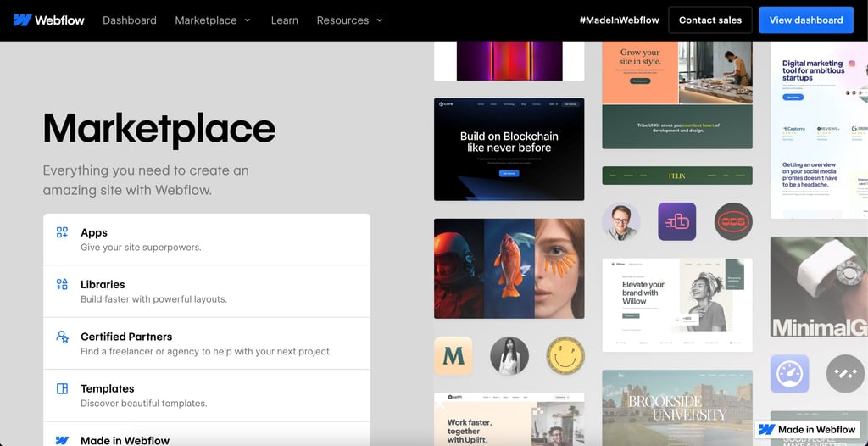Click the Libraries shapes icon
Screen dimensions: 868x446
coord(62,284)
